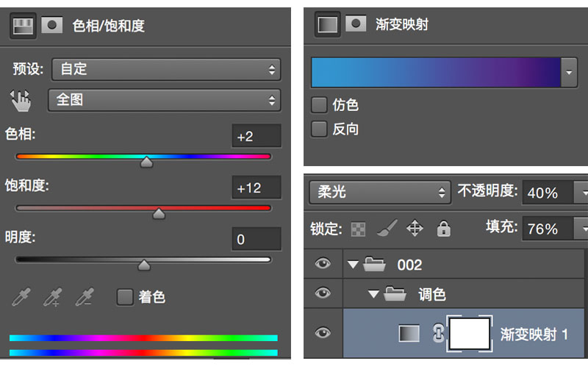Click the lock all padlock icon

click(x=444, y=229)
